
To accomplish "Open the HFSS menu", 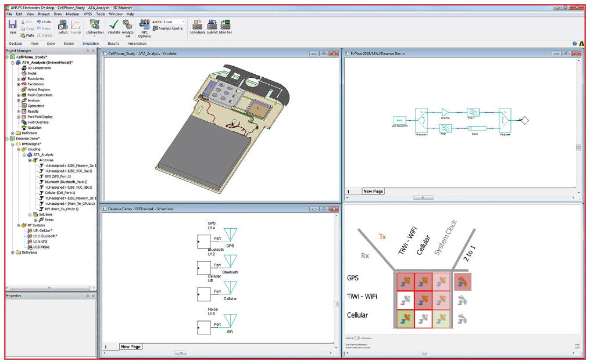I will (x=88, y=14).
